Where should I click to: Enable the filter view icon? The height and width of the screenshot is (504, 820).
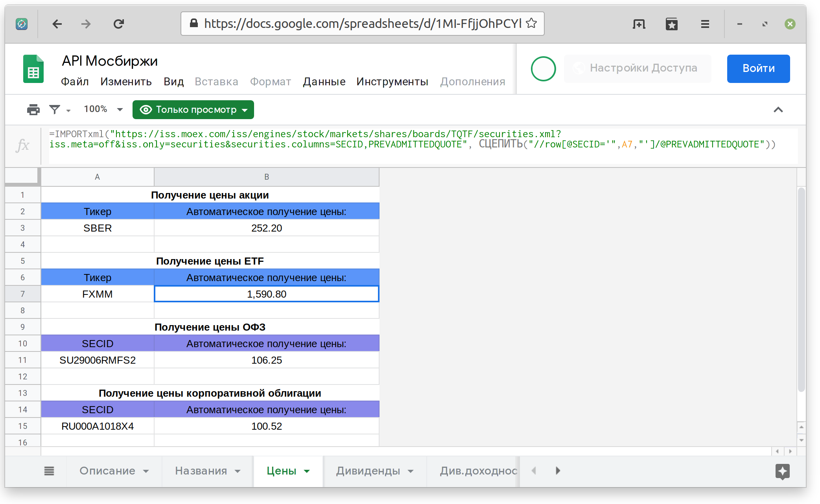coord(55,109)
